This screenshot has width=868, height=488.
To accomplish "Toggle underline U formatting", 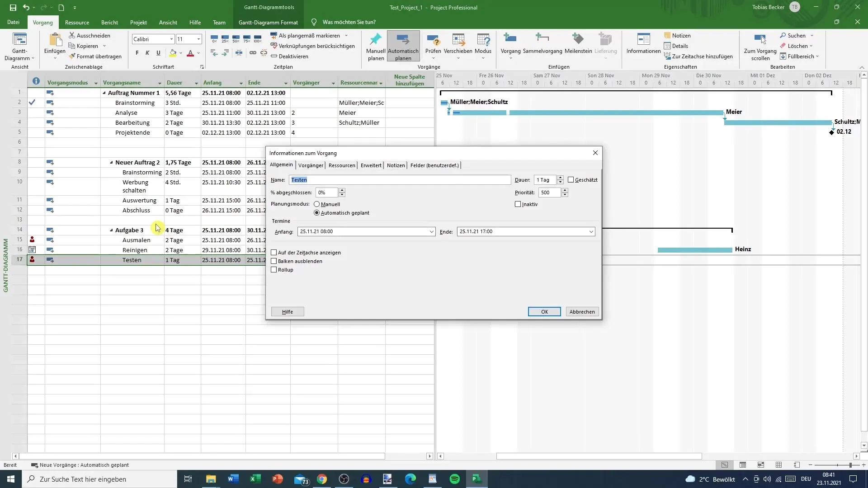I will click(158, 53).
